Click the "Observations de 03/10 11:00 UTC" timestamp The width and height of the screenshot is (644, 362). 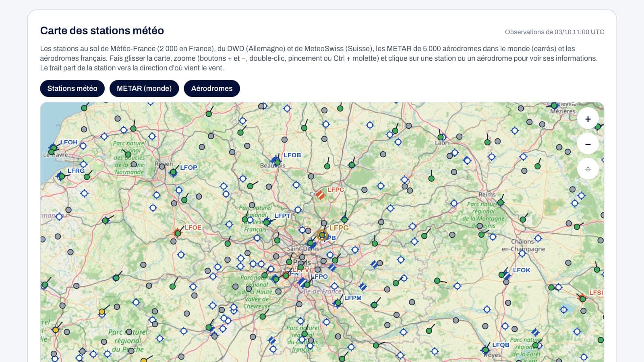(x=555, y=32)
